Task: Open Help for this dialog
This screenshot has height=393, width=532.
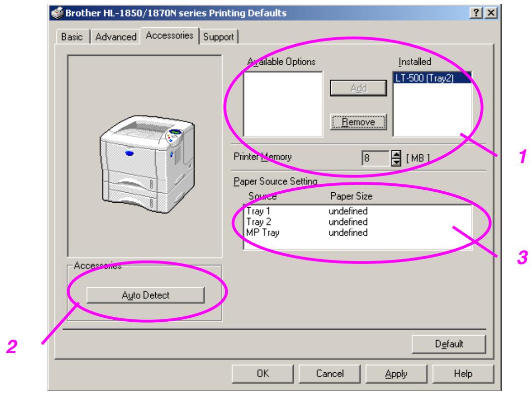Action: tap(463, 374)
